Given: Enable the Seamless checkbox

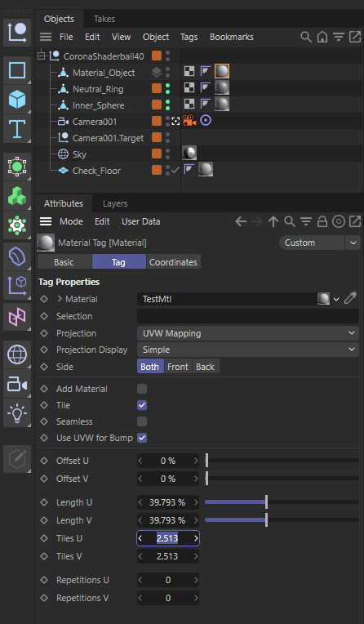Looking at the screenshot, I should click(142, 421).
